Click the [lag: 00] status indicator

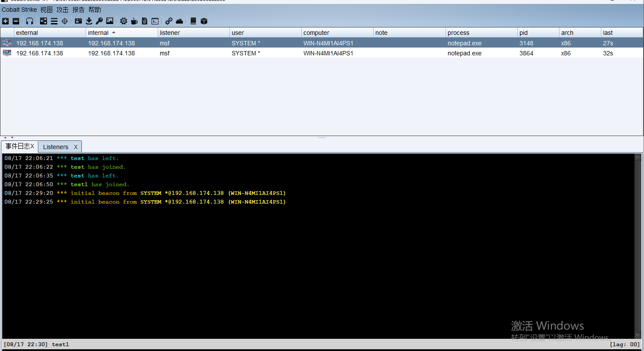click(x=625, y=344)
